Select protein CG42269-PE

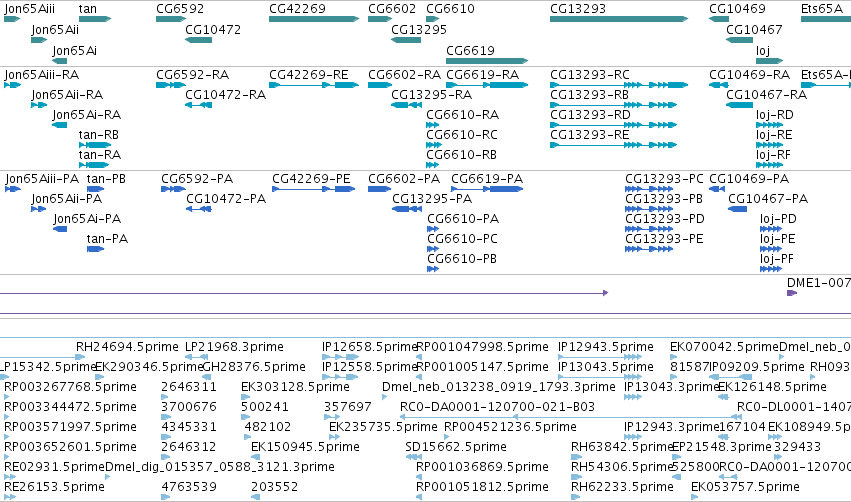tap(311, 179)
